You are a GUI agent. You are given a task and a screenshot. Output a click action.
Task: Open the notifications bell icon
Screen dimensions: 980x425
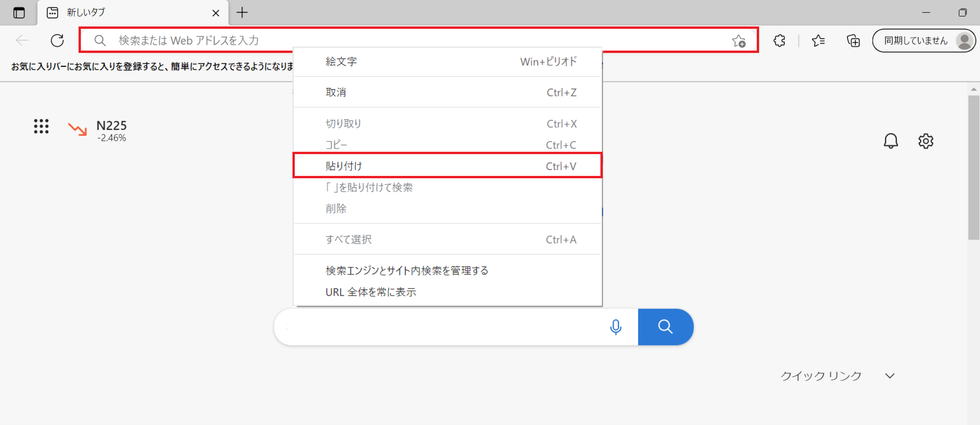click(891, 141)
